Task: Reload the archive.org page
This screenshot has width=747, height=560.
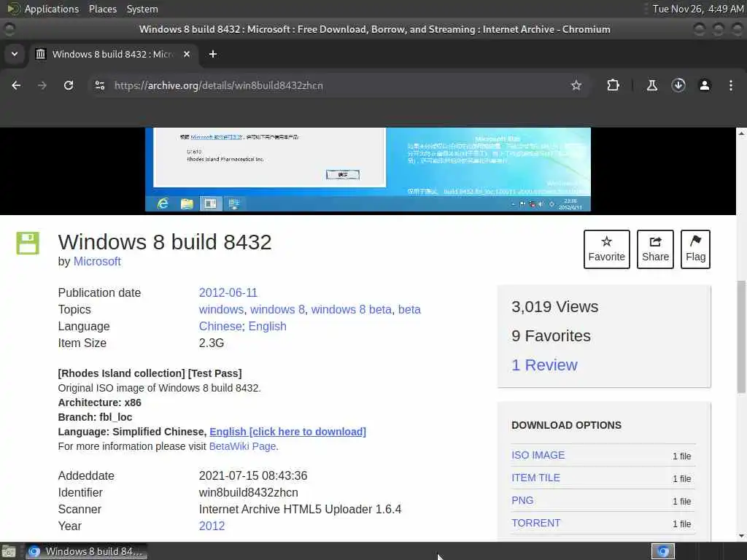Action: 69,85
